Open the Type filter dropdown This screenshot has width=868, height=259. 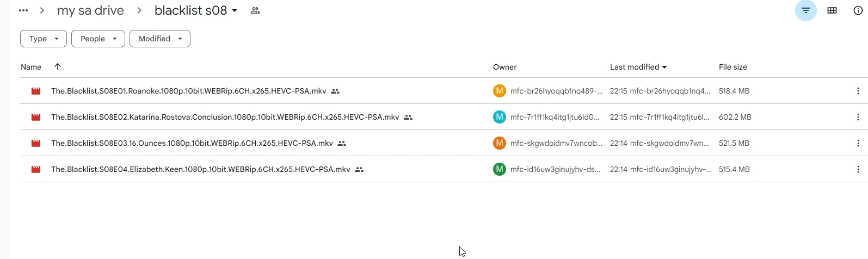pos(44,39)
